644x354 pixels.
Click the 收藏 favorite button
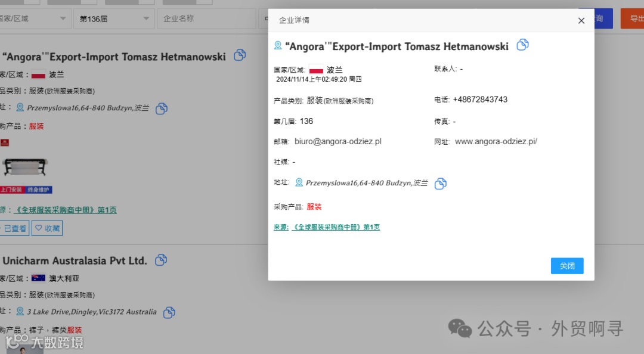[x=47, y=228]
